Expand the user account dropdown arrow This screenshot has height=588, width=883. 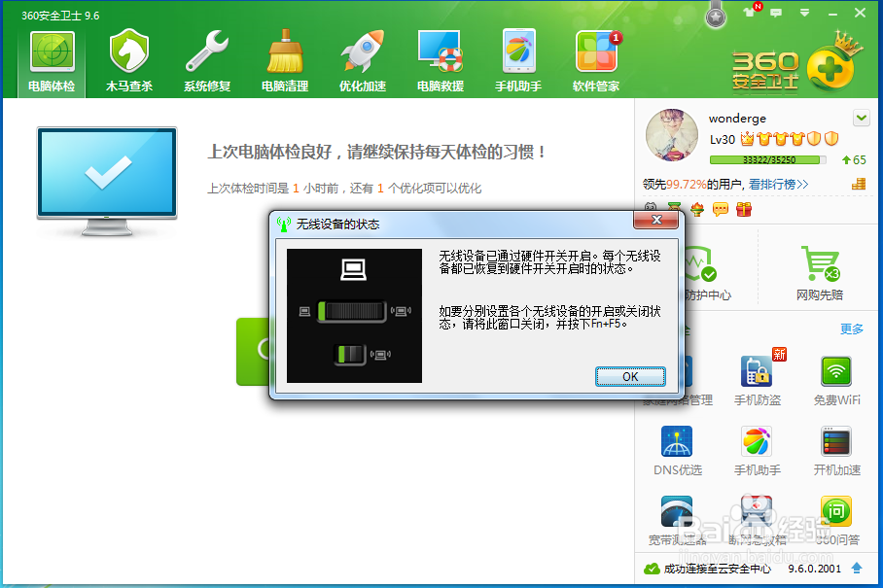[x=861, y=118]
